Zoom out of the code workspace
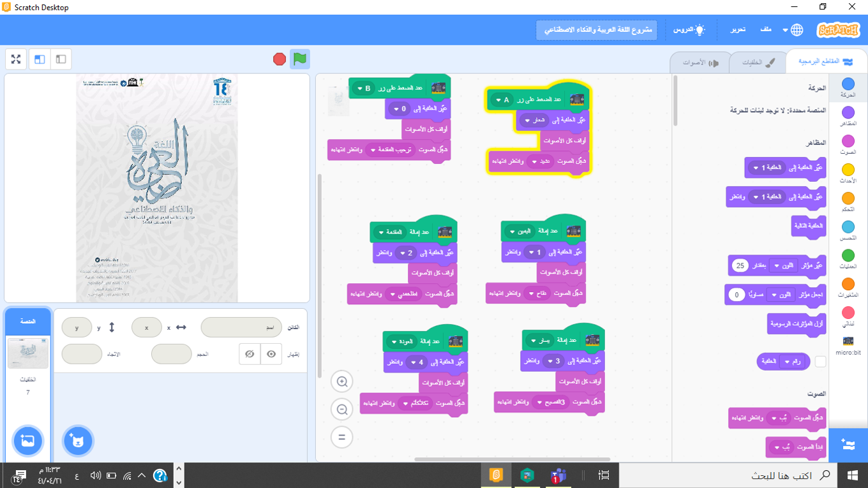This screenshot has height=488, width=868. pyautogui.click(x=342, y=410)
